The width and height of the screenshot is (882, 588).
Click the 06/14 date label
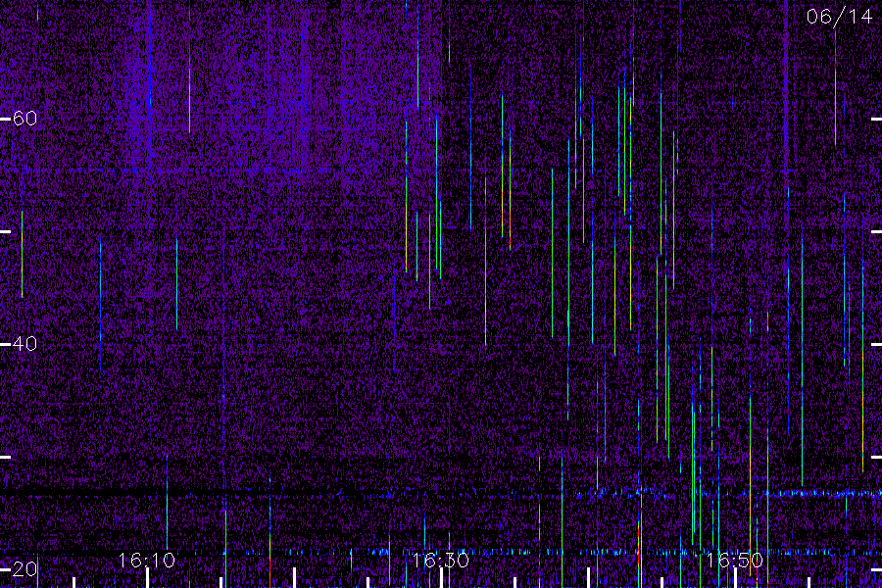pos(839,17)
